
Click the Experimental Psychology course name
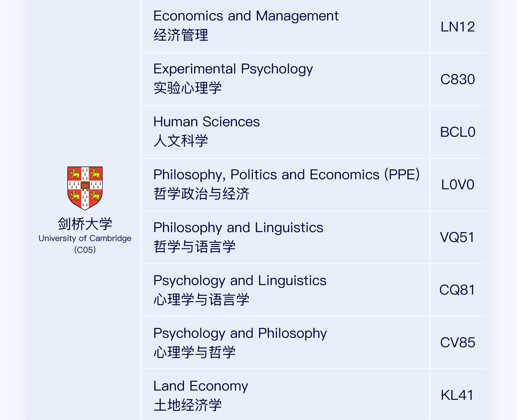(x=233, y=69)
